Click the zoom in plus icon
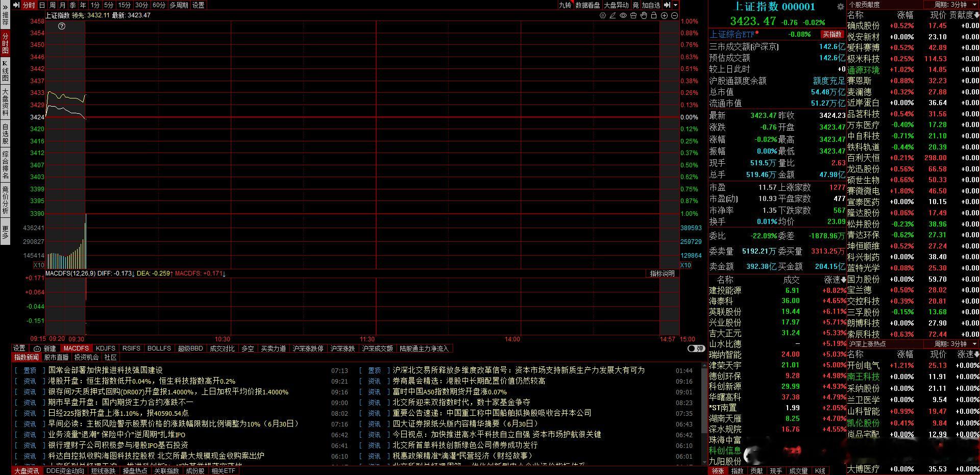 coord(665,15)
